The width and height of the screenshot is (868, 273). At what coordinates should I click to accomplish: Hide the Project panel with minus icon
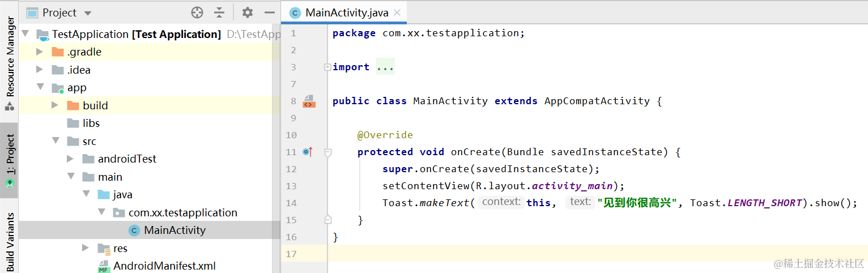pos(270,12)
